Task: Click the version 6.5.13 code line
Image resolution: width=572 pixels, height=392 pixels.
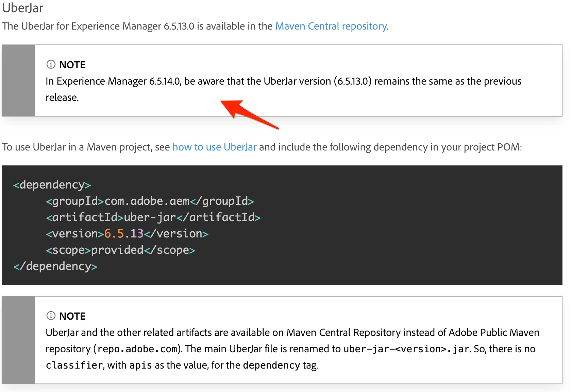Action: [127, 234]
